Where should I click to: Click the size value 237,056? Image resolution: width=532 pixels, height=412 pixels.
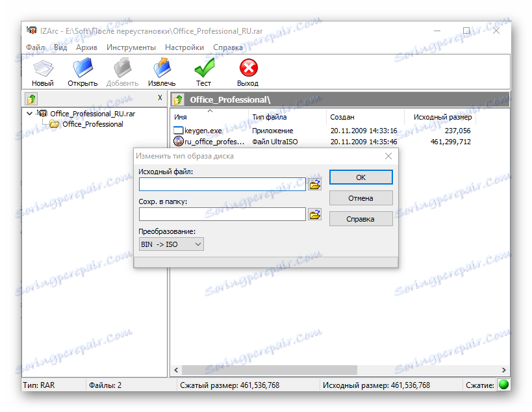click(458, 131)
